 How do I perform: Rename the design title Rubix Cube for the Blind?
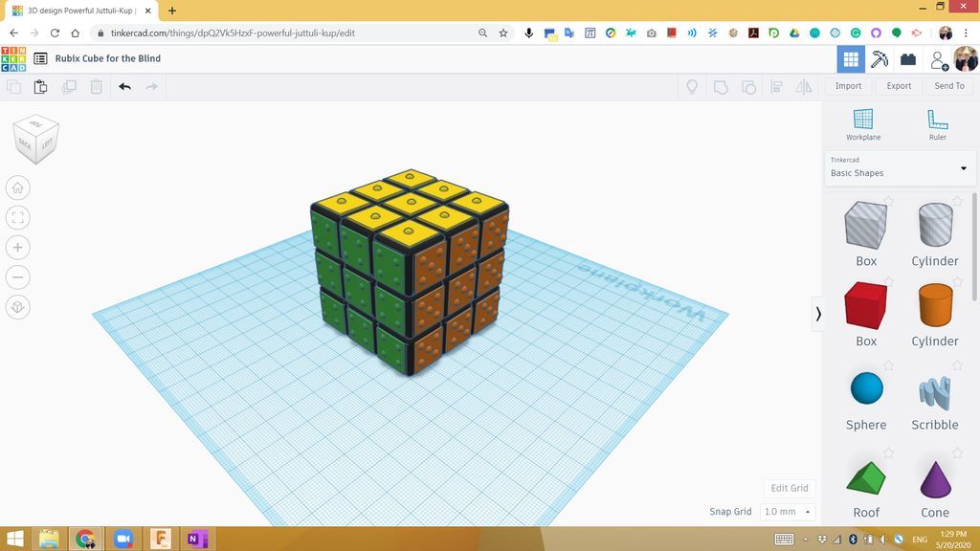point(107,58)
